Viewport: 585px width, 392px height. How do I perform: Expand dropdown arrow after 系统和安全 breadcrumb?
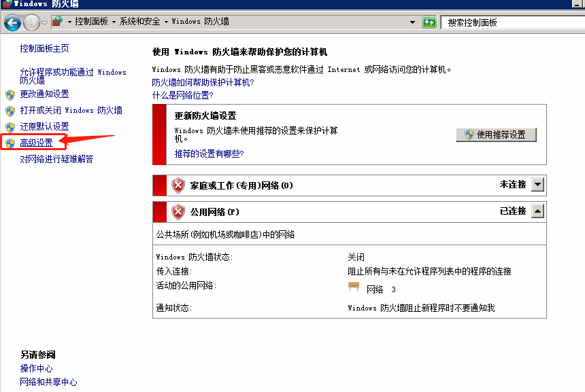click(166, 22)
